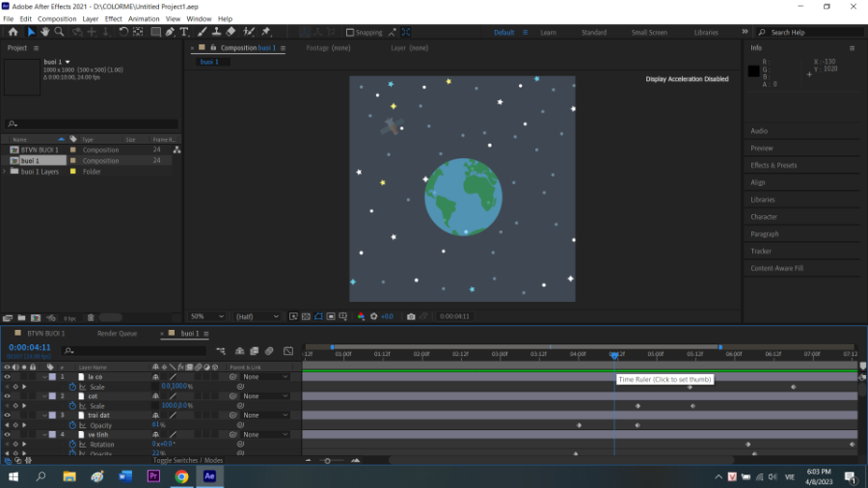This screenshot has width=868, height=488.
Task: Toggle Scale stopwatch of 'la co' layer
Action: tap(72, 387)
